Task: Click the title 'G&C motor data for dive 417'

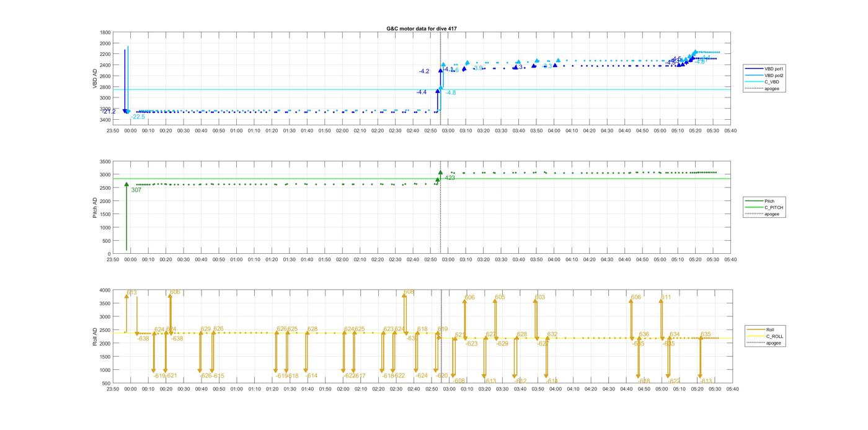Action: point(422,29)
